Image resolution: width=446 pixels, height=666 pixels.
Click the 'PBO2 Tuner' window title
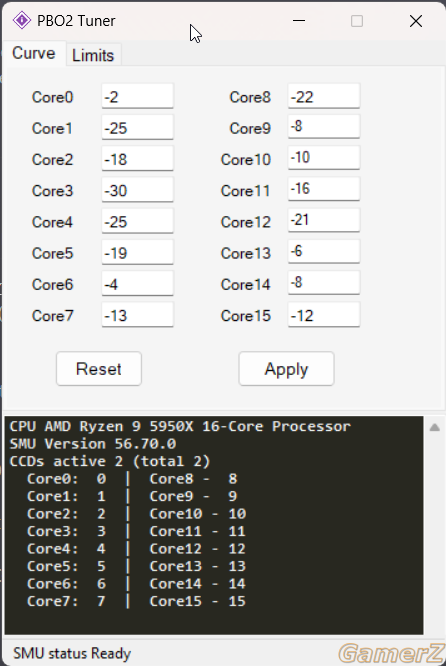76,20
